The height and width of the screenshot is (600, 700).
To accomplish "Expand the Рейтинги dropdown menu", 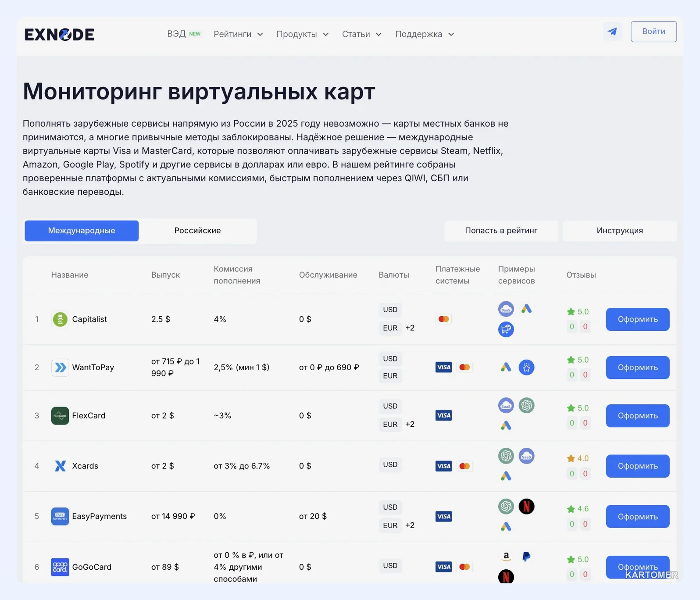I will [x=238, y=34].
